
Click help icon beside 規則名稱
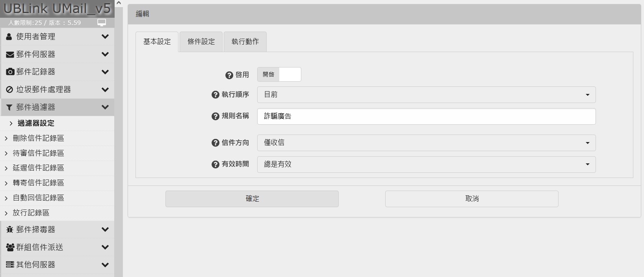[215, 116]
